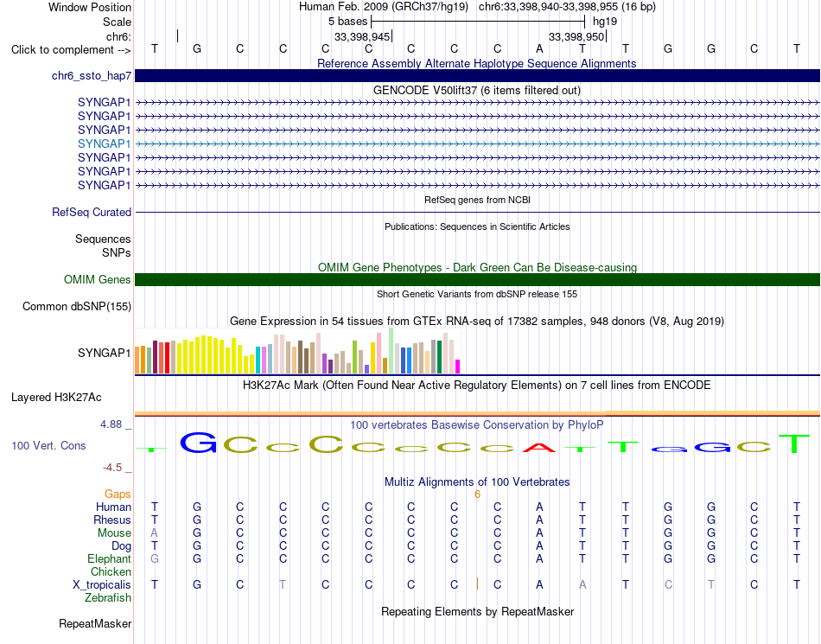Click the 'Elephant' species row label
821x644 pixels.
point(109,558)
